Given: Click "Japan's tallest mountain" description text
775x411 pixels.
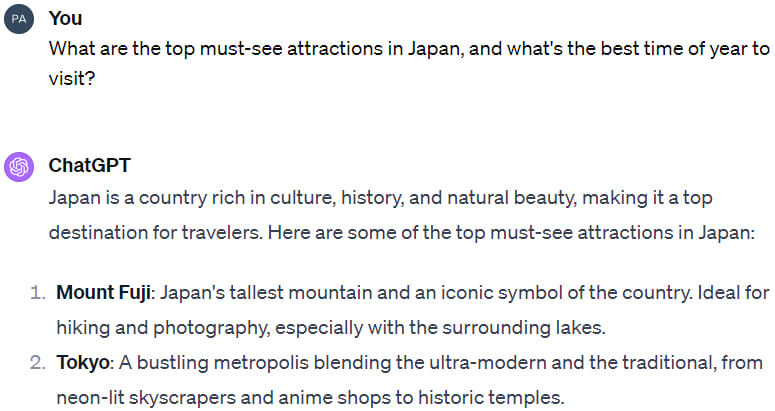Looking at the screenshot, I should tap(266, 292).
